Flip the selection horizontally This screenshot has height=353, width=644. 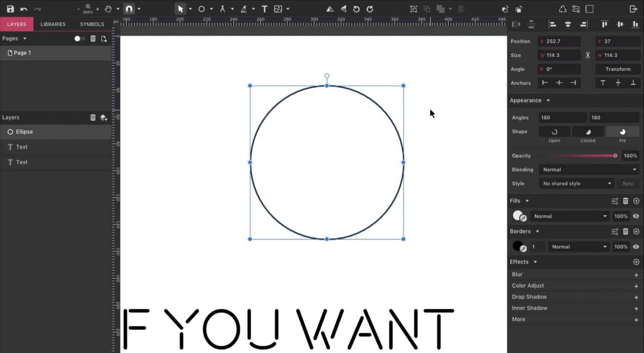[330, 9]
